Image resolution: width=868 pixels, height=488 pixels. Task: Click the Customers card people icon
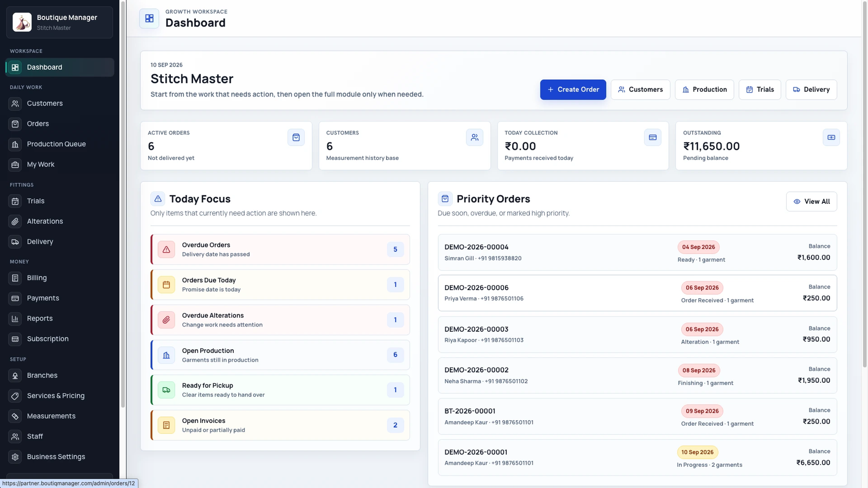[x=475, y=138]
